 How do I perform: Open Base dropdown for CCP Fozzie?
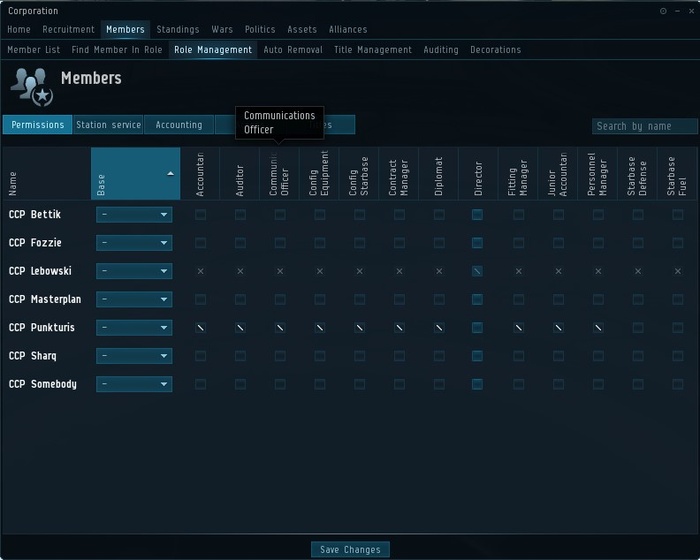(134, 243)
